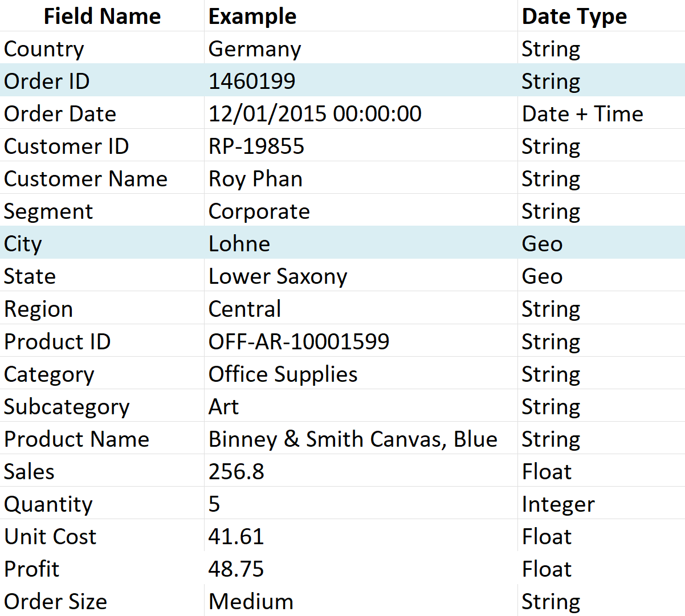
Task: Select the RP-19855 customer ID value
Action: click(x=256, y=146)
